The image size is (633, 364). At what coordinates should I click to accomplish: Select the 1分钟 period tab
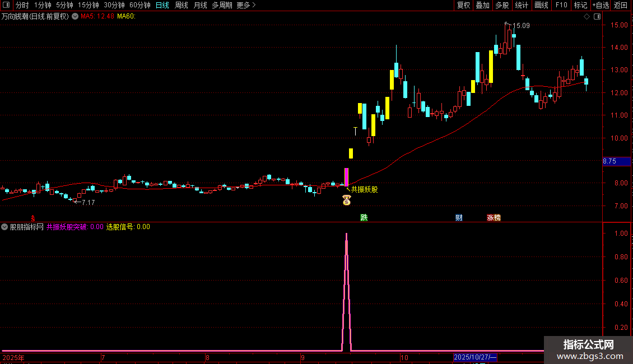coord(43,5)
